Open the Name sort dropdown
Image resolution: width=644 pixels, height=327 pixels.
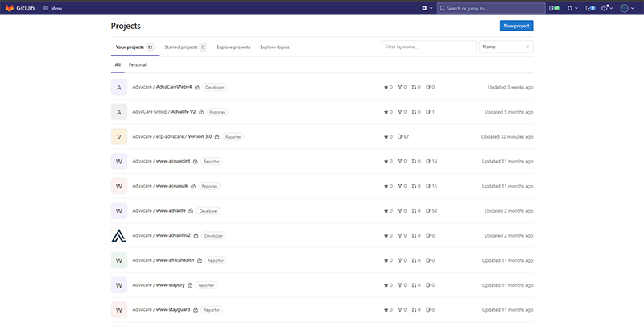[506, 47]
